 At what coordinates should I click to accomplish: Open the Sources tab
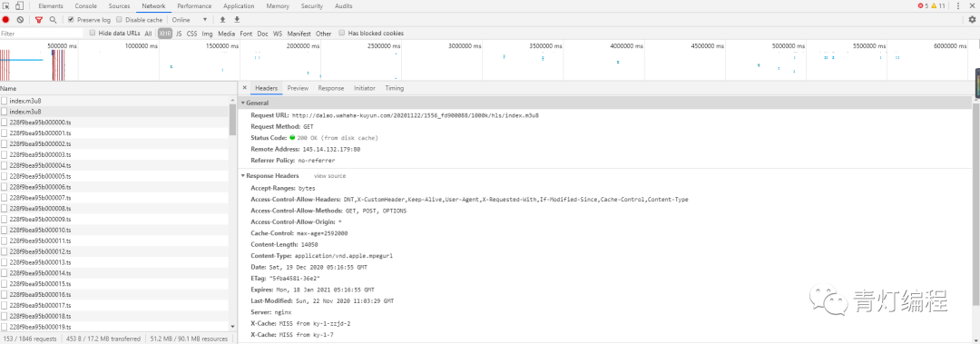pos(120,5)
